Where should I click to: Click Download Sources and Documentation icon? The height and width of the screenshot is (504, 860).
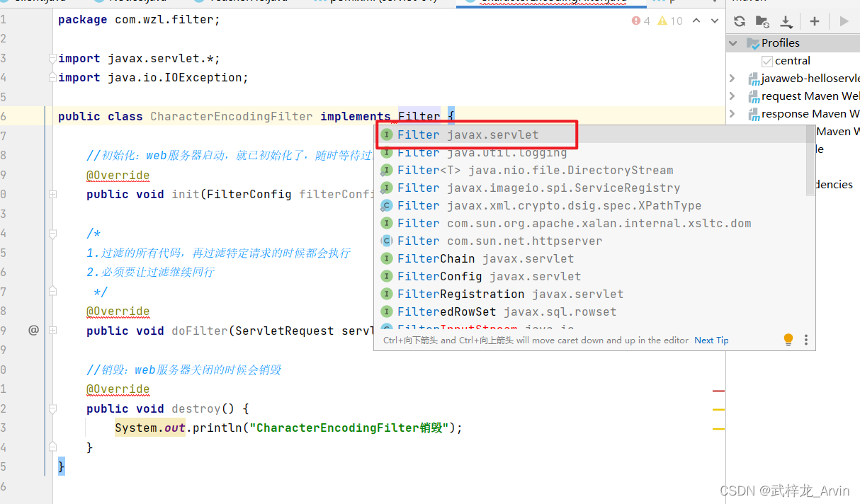[786, 21]
